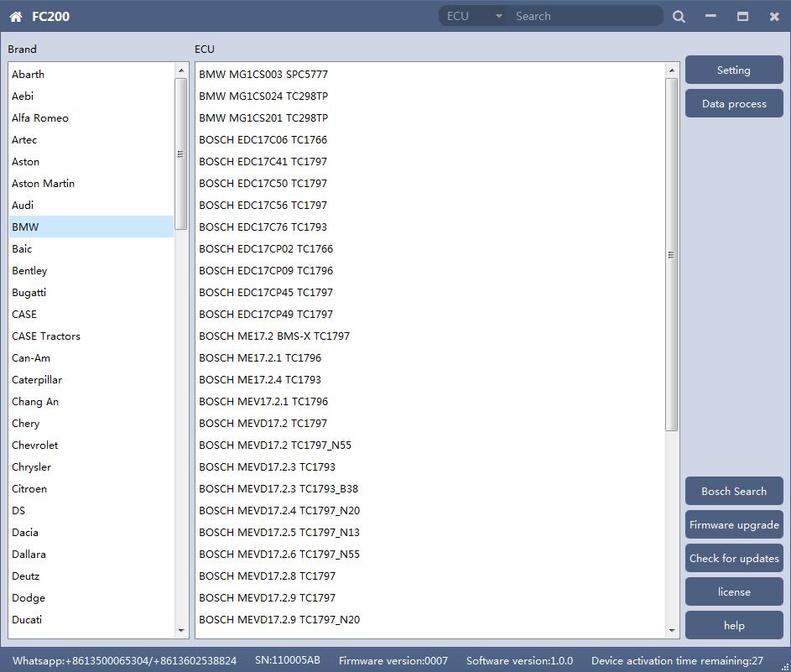The image size is (791, 672).
Task: Click ECU list scroll down arrow
Action: (x=671, y=631)
